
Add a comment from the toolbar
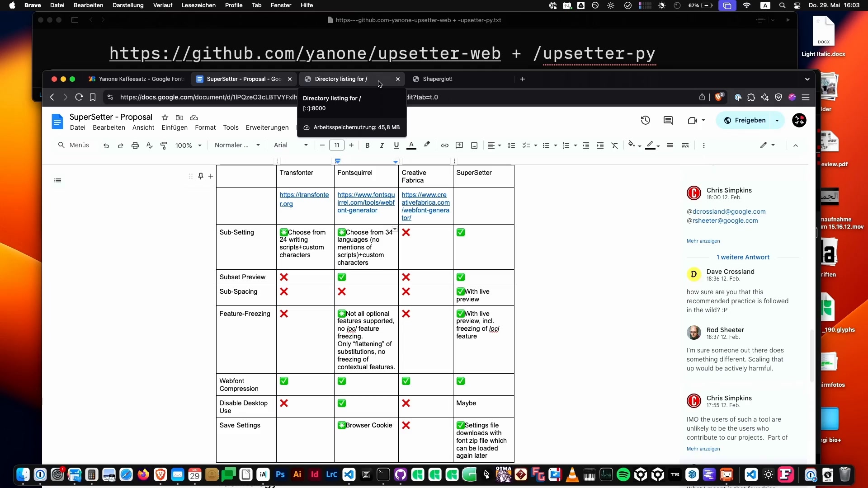point(459,145)
